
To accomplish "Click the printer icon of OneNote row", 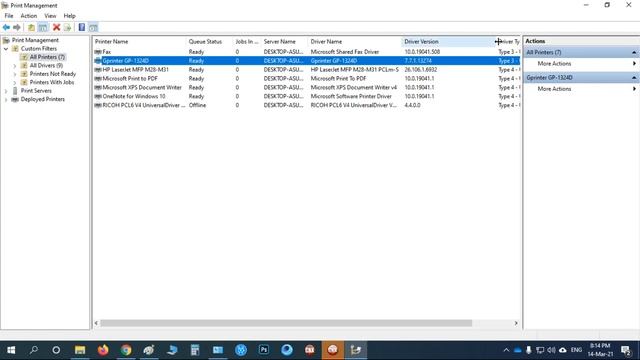I will pos(98,96).
